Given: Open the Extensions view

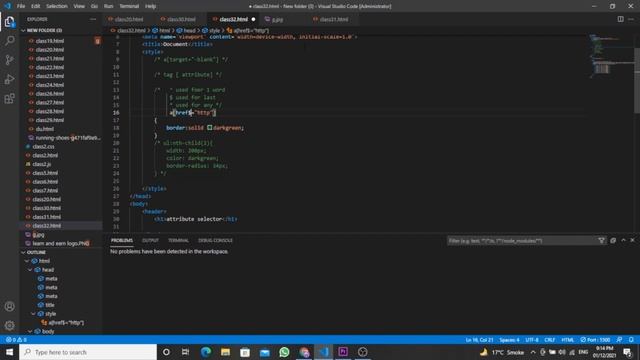Looking at the screenshot, I should coord(9,98).
